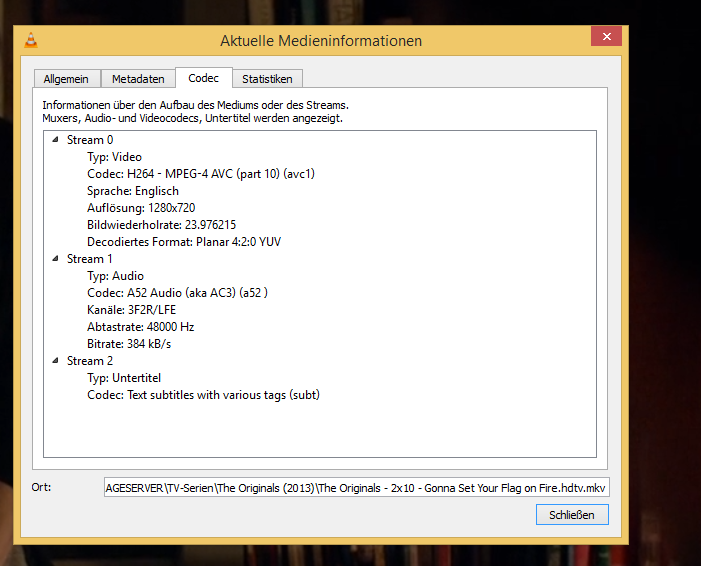Image resolution: width=701 pixels, height=566 pixels.
Task: Open the Metadaten tab
Action: click(138, 79)
